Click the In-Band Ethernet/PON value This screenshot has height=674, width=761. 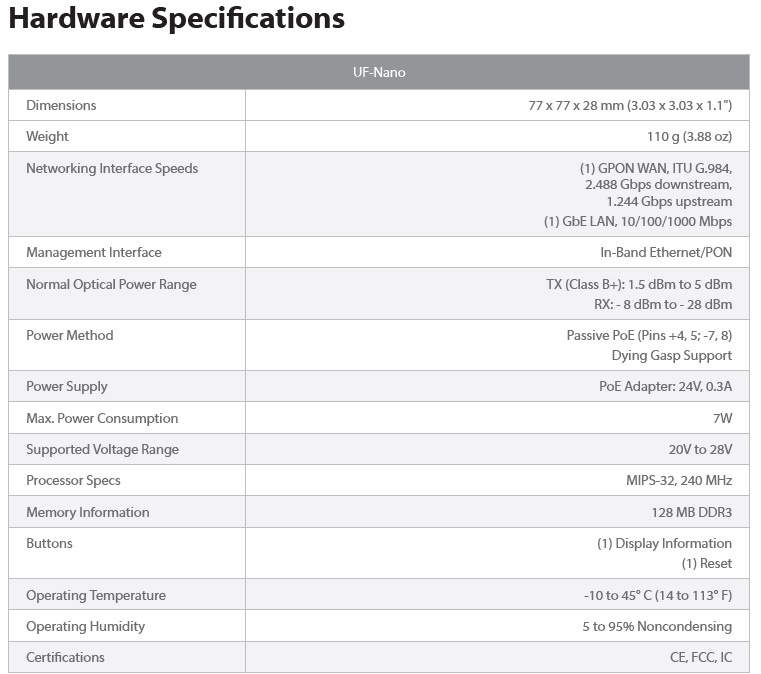coord(666,253)
